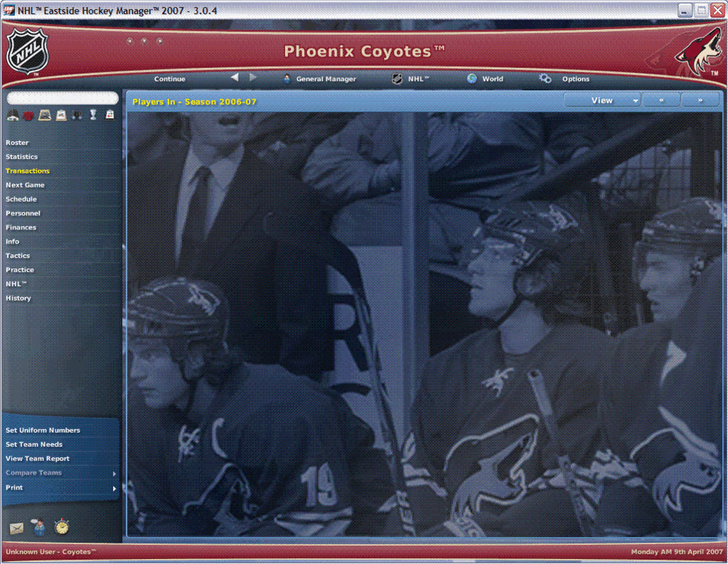The height and width of the screenshot is (564, 728).
Task: Open NHL entry in sidebar
Action: click(16, 284)
